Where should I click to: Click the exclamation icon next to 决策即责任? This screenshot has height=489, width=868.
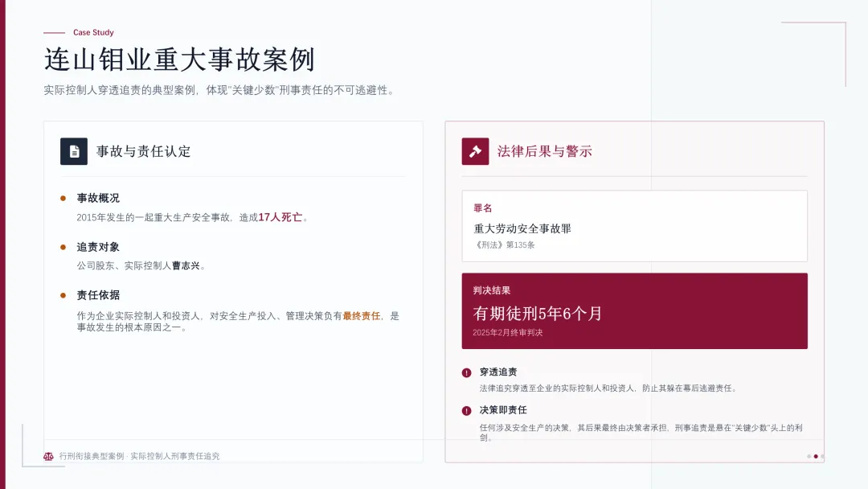[467, 411]
